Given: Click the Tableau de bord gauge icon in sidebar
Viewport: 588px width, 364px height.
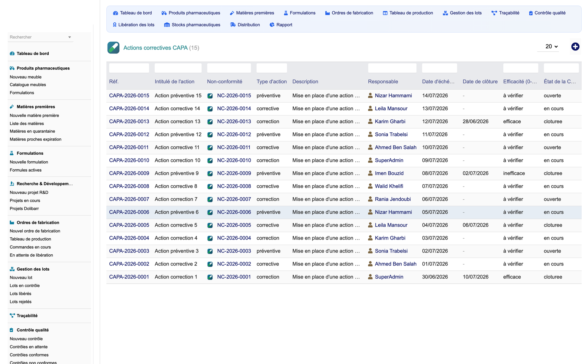Looking at the screenshot, I should [x=12, y=53].
